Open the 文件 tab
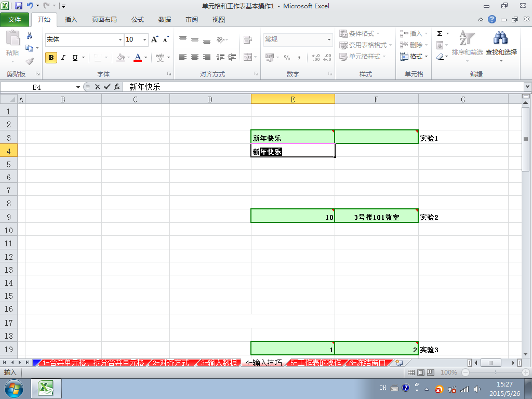Screen dimensions: 532x399 (15, 20)
